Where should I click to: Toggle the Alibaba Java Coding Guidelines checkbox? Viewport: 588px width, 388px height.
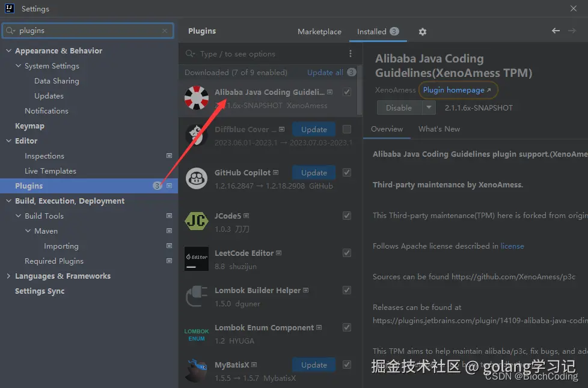347,92
